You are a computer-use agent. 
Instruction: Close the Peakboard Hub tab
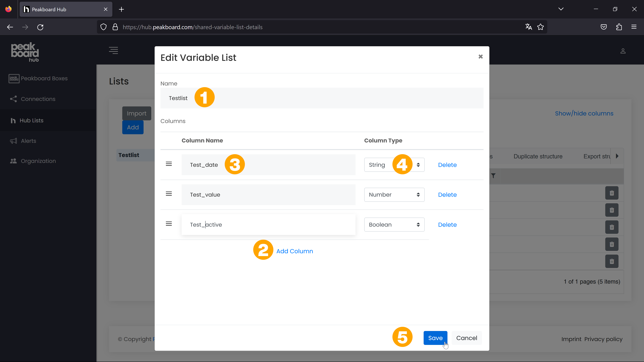[x=105, y=10]
